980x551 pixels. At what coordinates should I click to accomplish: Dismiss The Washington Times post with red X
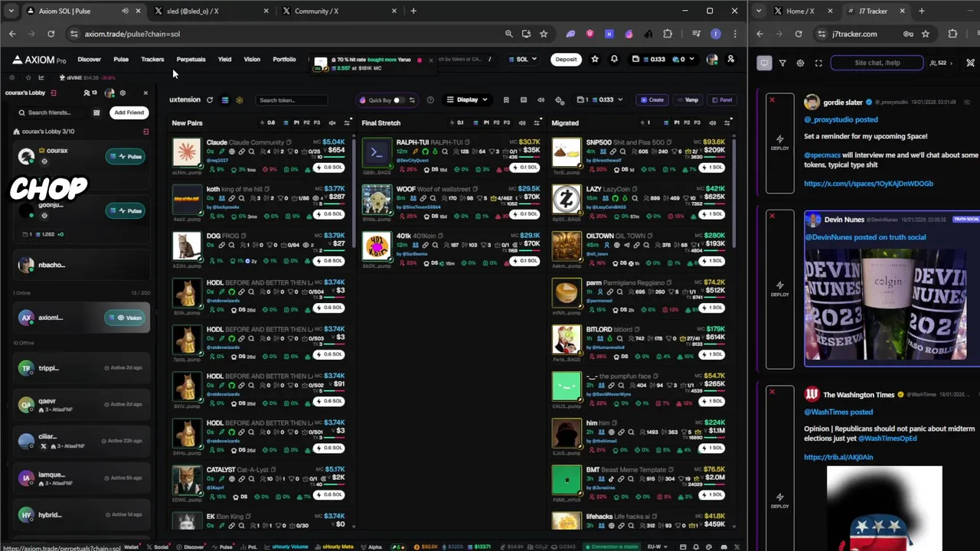click(772, 392)
